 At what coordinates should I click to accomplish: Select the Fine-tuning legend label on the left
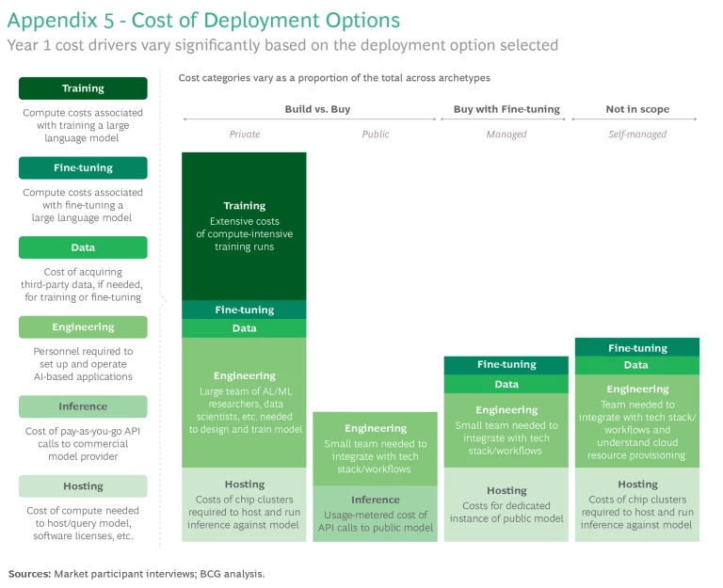point(83,167)
